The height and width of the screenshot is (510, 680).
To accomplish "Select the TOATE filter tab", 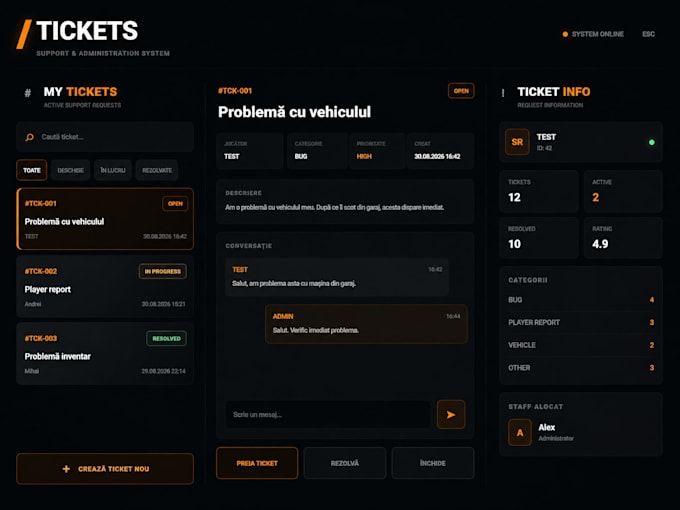I will [32, 170].
